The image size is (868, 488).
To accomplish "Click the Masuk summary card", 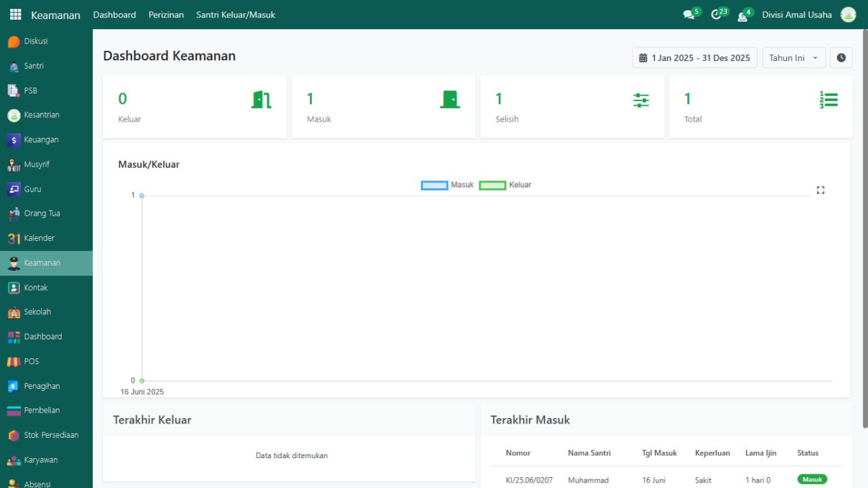I will point(383,107).
